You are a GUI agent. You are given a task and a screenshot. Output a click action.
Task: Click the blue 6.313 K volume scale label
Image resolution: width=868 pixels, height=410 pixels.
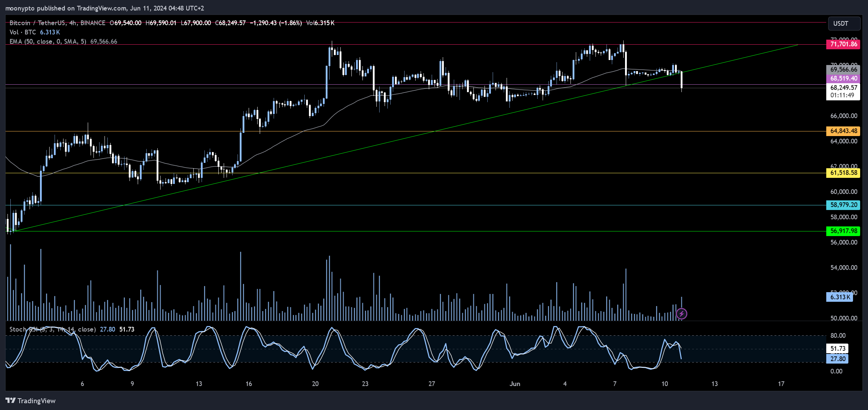840,297
